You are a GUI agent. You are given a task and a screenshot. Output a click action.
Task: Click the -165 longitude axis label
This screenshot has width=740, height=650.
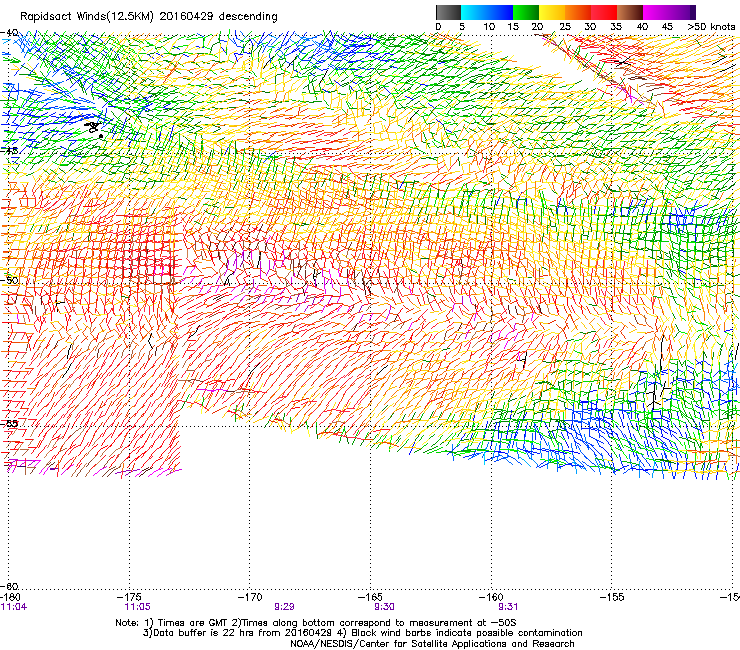point(370,597)
